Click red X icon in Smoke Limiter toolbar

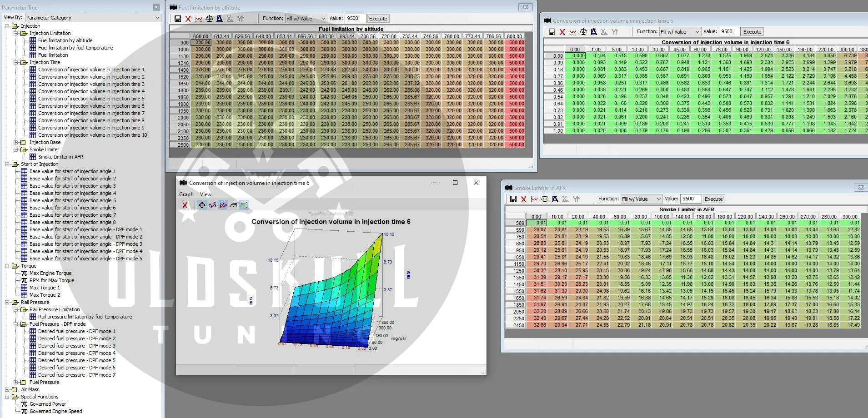pyautogui.click(x=523, y=199)
